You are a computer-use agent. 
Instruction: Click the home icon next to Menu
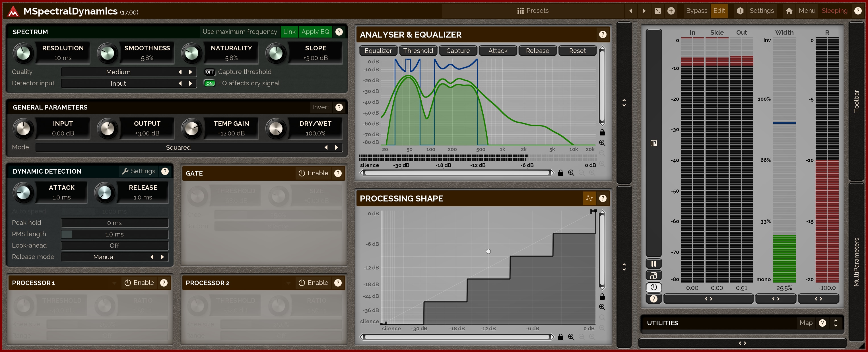pyautogui.click(x=789, y=11)
